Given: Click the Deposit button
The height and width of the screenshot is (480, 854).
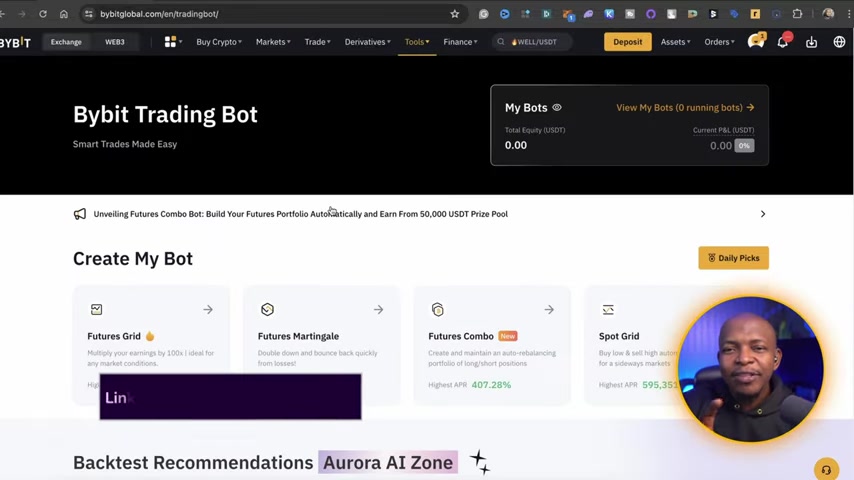Looking at the screenshot, I should click(627, 42).
